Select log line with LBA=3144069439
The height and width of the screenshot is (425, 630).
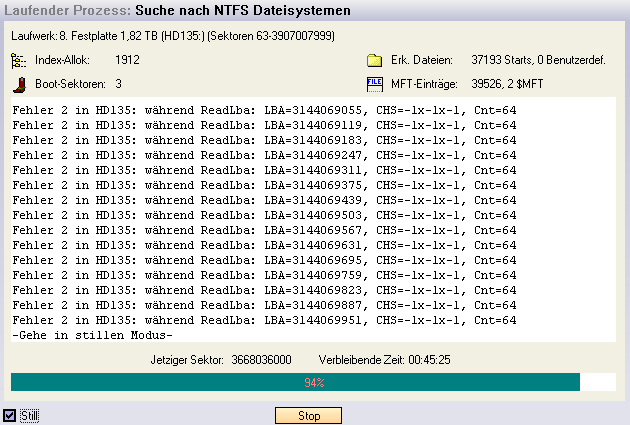[x=264, y=200]
